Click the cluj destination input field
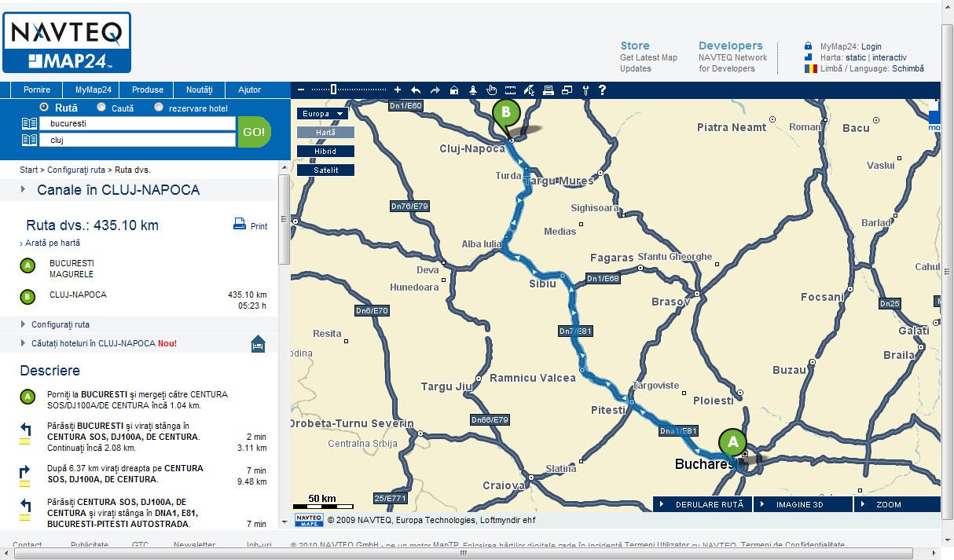Viewport: 954px width, 560px height. (138, 140)
